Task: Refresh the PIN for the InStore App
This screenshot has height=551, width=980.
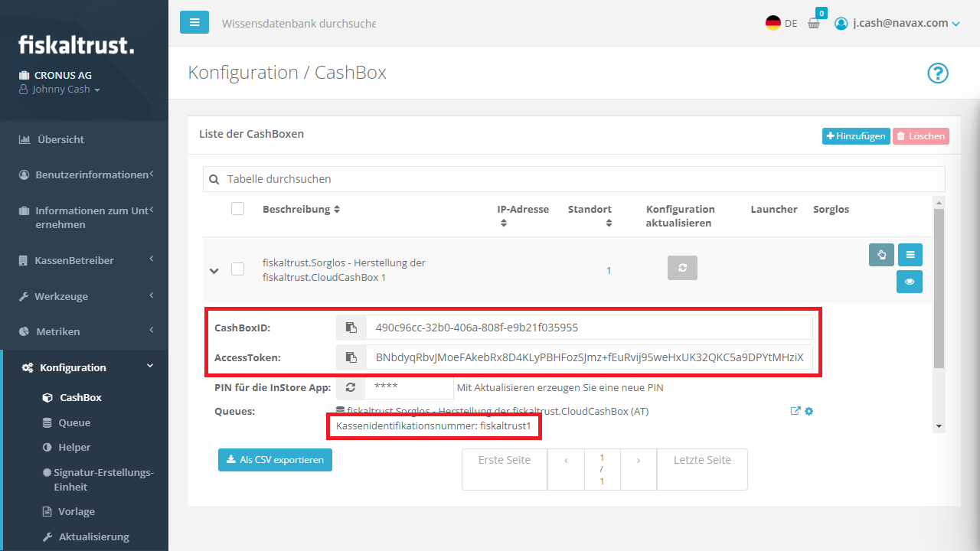Action: [351, 387]
